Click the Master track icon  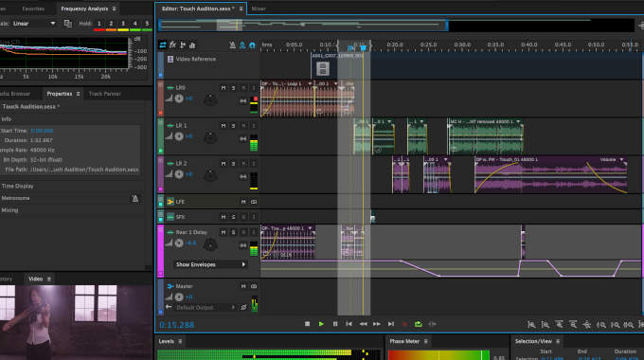click(x=170, y=286)
